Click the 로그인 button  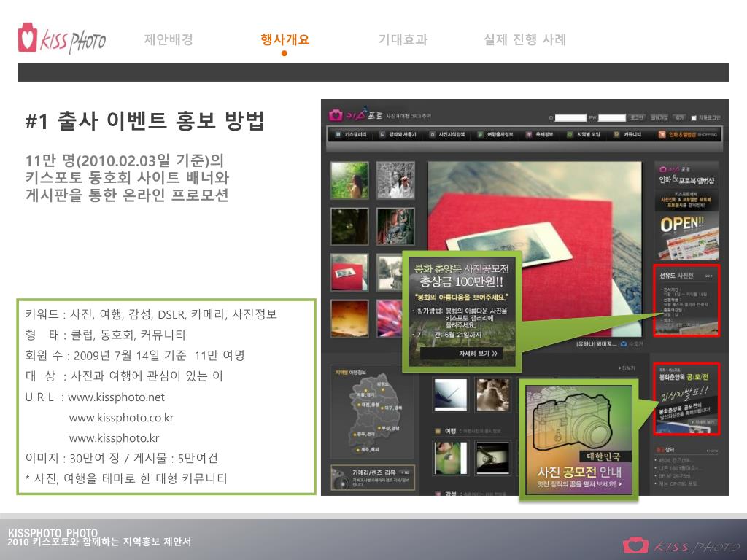point(637,117)
